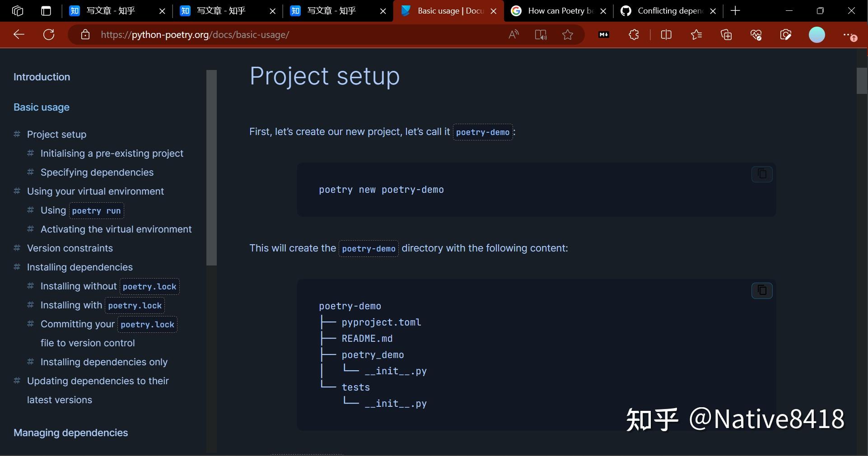Open the Extensions puzzle menu
This screenshot has width=868, height=456.
634,35
